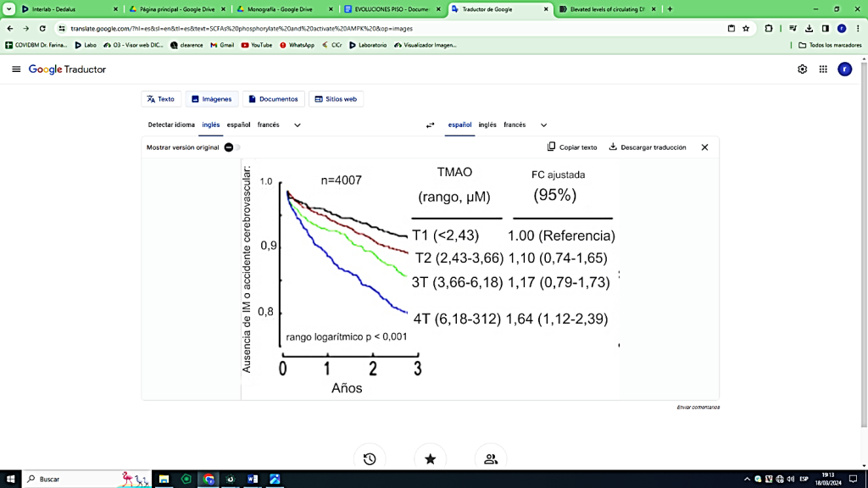Open the Google Translate main menu hamburger
This screenshot has height=488, width=868.
point(16,69)
